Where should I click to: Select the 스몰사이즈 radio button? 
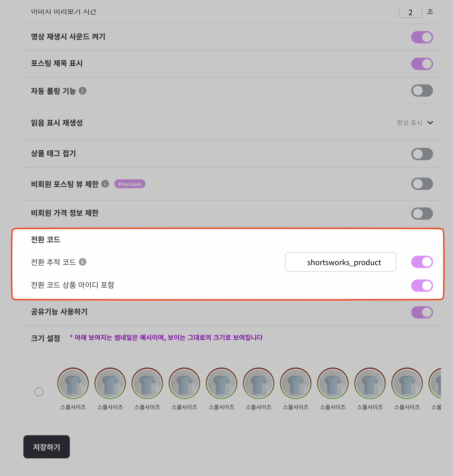(39, 392)
